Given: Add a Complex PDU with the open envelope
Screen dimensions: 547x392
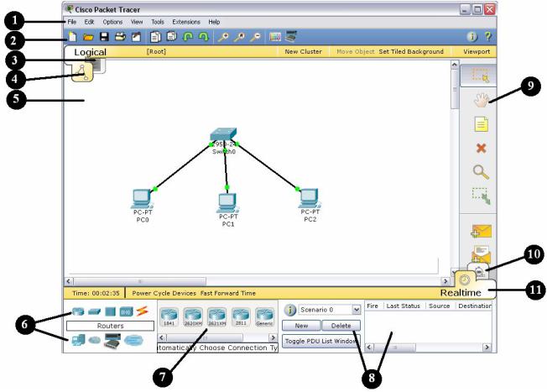Looking at the screenshot, I should coord(482,254).
